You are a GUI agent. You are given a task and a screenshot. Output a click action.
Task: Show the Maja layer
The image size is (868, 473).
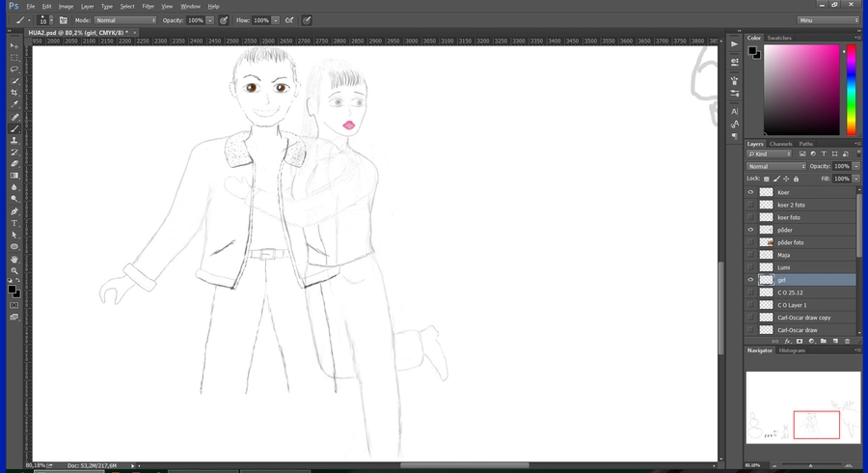coord(750,255)
